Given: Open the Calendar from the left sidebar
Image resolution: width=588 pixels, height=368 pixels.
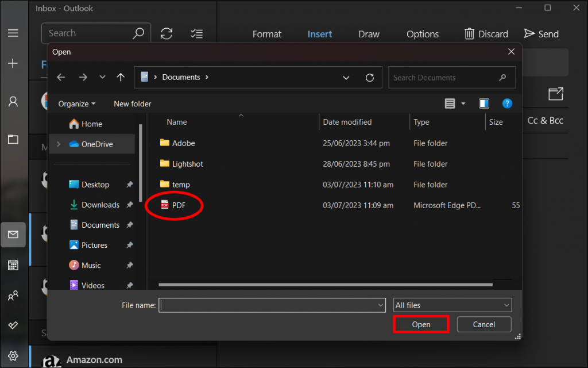Looking at the screenshot, I should [13, 265].
